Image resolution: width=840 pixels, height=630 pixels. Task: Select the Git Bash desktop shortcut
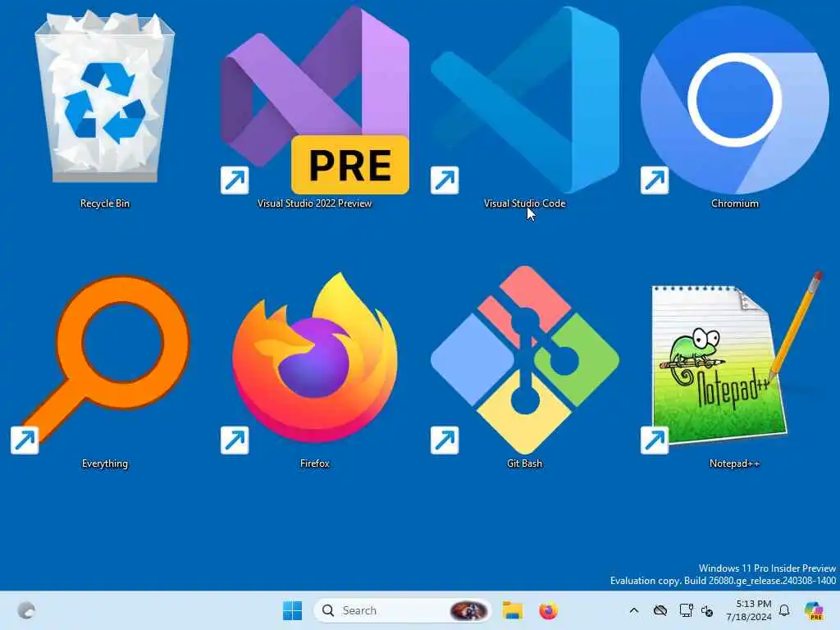(x=525, y=360)
